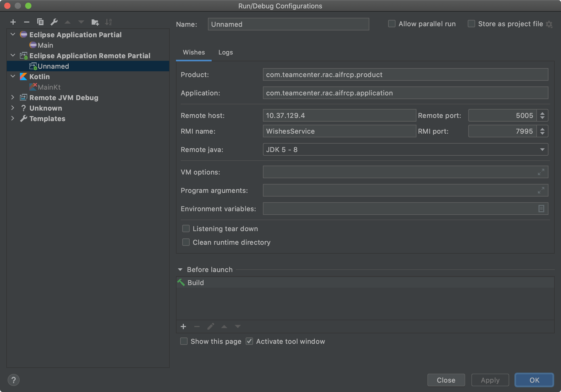The image size is (561, 392).
Task: Decrease the Remote port value
Action: tap(542, 118)
